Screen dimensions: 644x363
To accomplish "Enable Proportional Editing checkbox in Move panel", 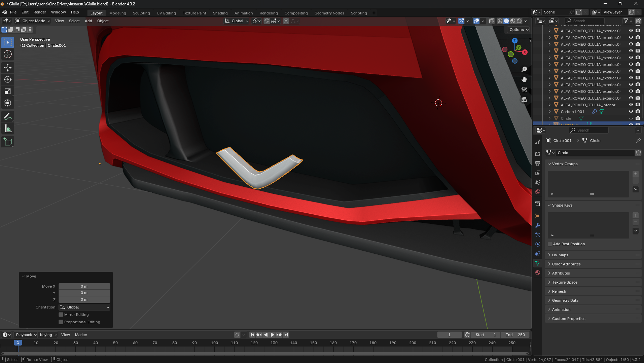I will [x=61, y=322].
